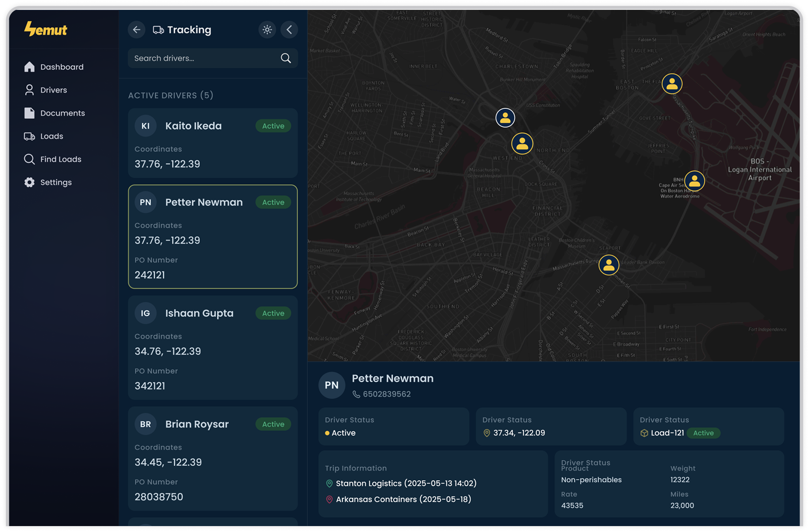Collapse the tracking panel using the chevron
The height and width of the screenshot is (532, 809).
(289, 30)
